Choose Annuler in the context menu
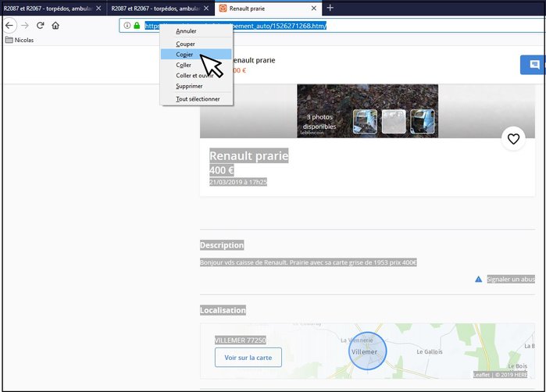 (196, 31)
